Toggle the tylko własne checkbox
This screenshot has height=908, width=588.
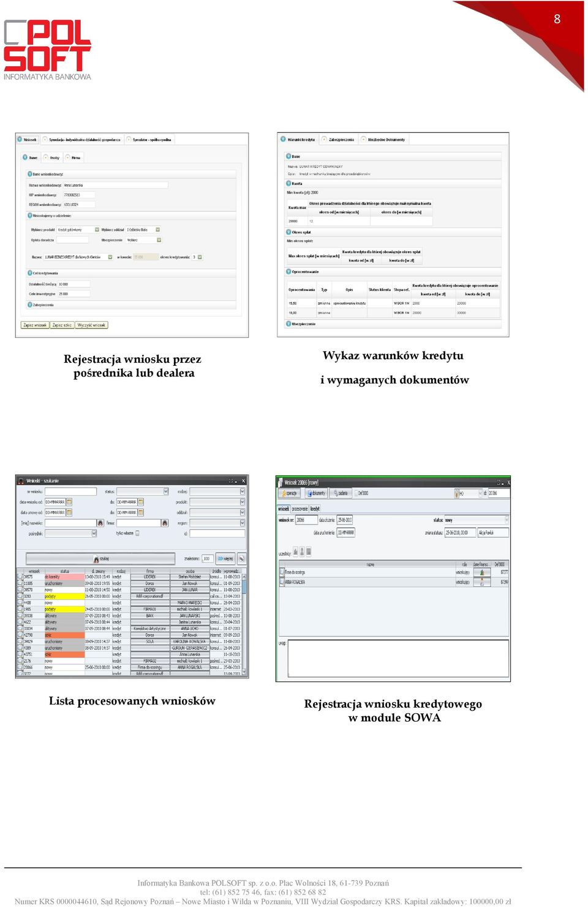(137, 534)
